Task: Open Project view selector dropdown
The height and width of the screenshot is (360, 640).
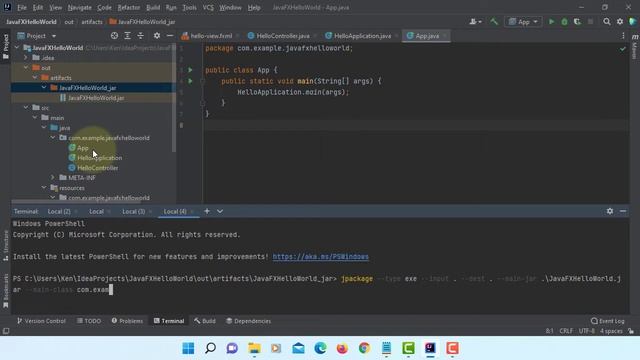Action: pyautogui.click(x=36, y=36)
